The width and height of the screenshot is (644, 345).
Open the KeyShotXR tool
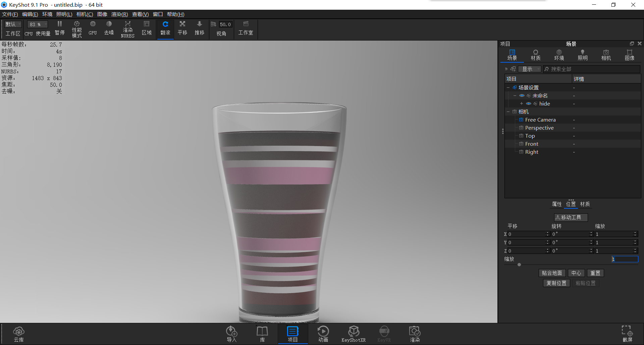pyautogui.click(x=354, y=334)
